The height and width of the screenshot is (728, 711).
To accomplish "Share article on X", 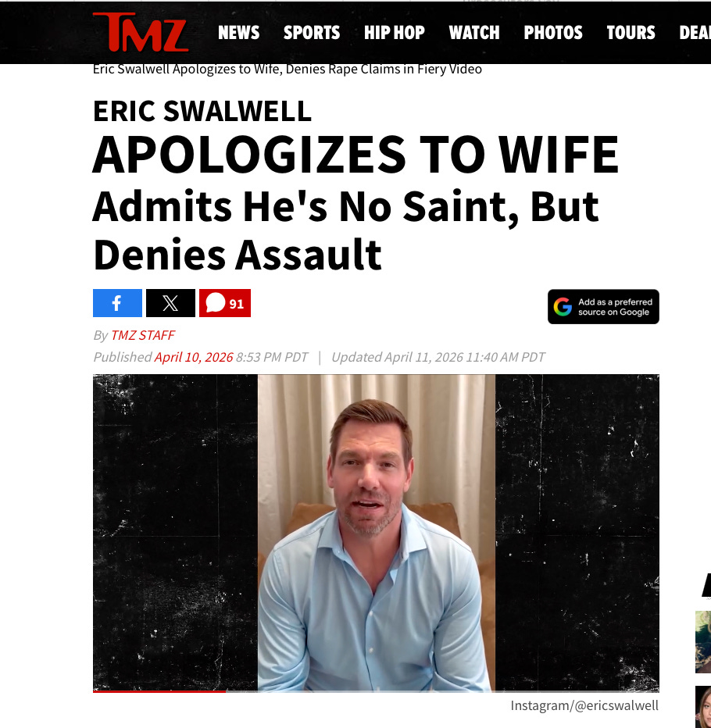I will (x=170, y=303).
